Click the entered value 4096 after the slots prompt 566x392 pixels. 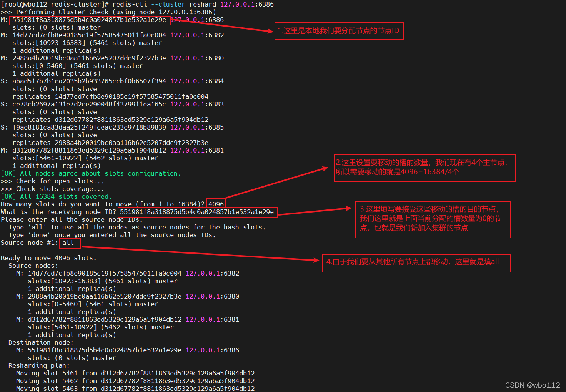pyautogui.click(x=216, y=204)
